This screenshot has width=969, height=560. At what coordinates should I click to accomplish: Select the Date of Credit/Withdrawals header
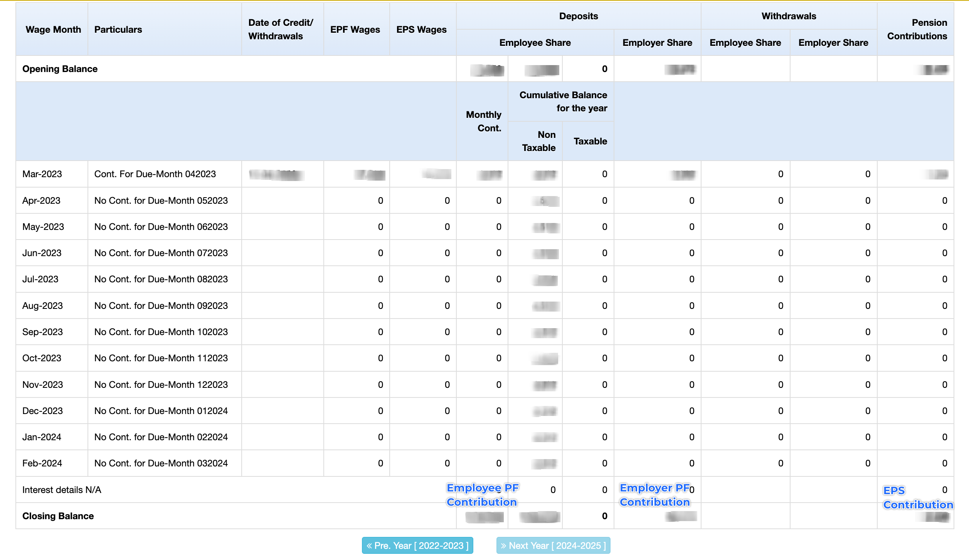(x=281, y=29)
